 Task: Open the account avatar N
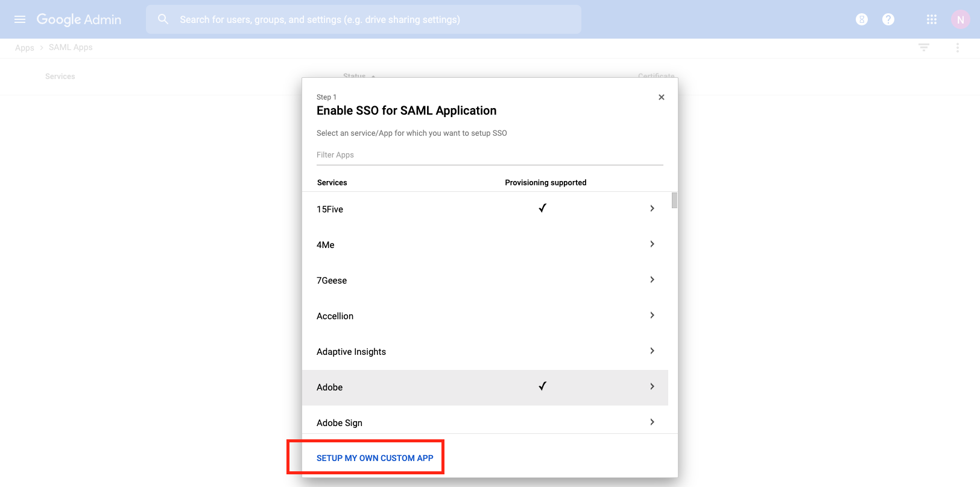(x=961, y=19)
